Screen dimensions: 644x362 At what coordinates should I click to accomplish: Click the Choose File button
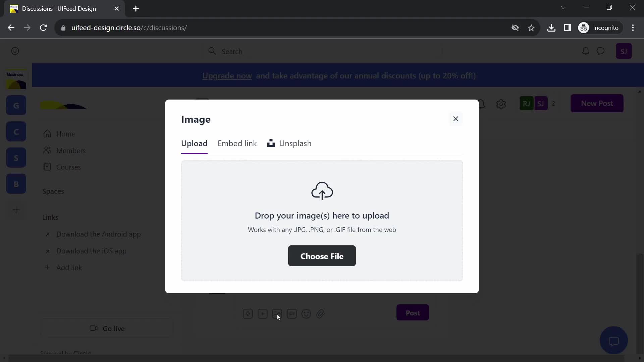(322, 256)
